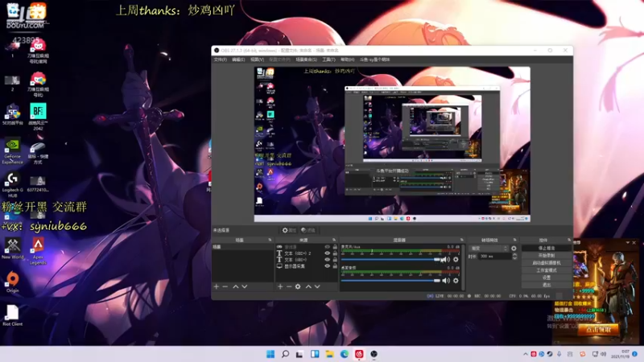Remove selected scene with minus icon

point(225,286)
